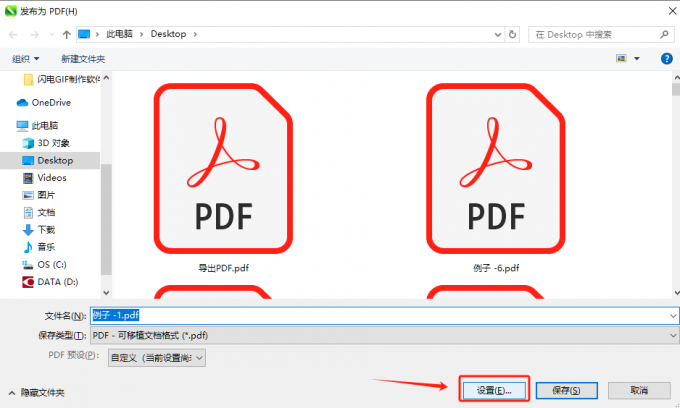680x408 pixels.
Task: Open 音乐 in the sidebar
Action: (x=38, y=247)
